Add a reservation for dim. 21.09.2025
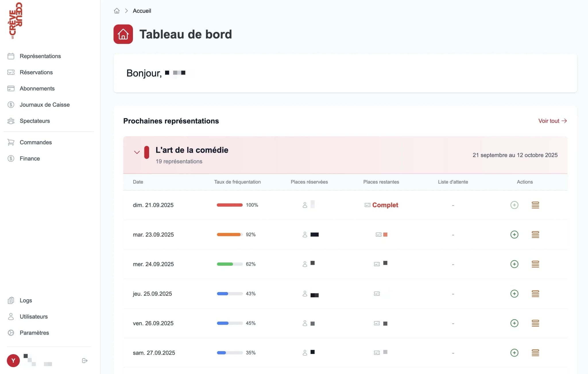The width and height of the screenshot is (588, 374). 514,205
